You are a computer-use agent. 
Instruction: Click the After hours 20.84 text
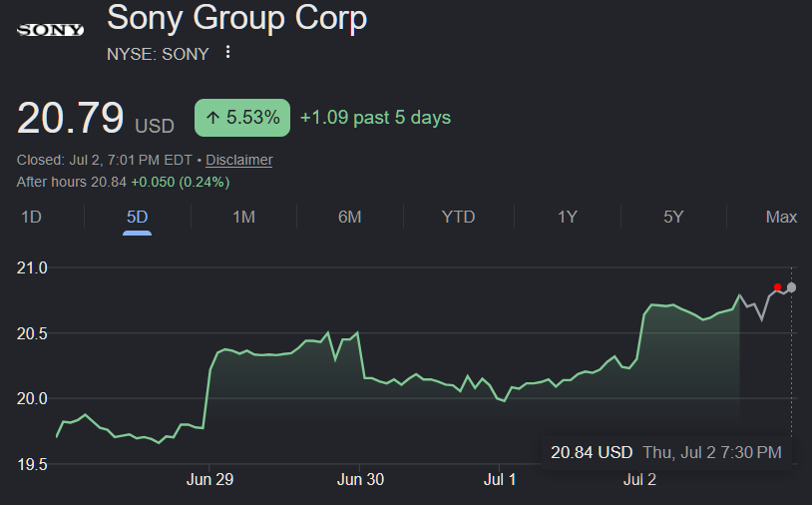pyautogui.click(x=72, y=182)
